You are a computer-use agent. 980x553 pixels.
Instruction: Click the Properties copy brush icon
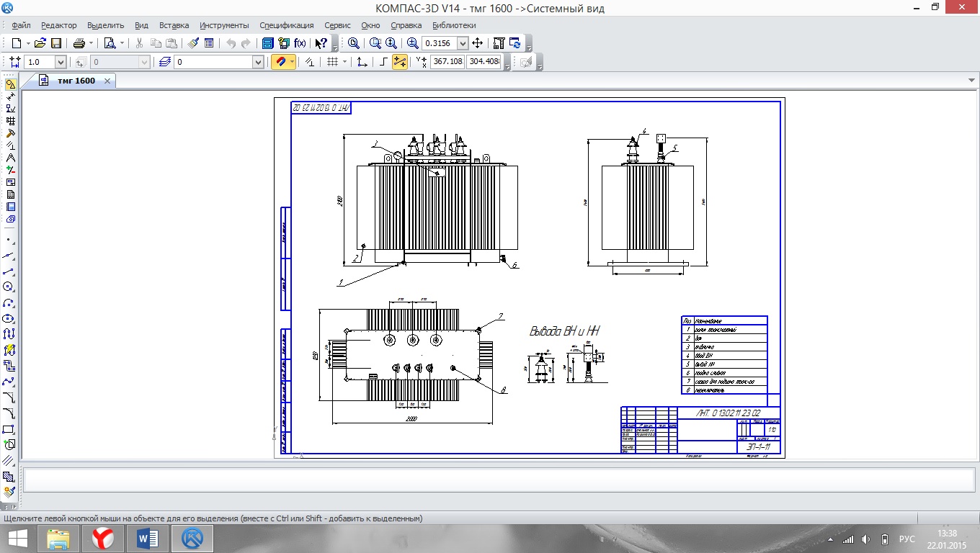point(194,43)
